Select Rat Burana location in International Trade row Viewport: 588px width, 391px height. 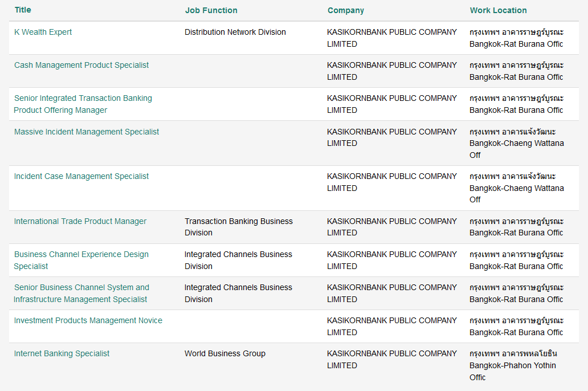point(516,227)
